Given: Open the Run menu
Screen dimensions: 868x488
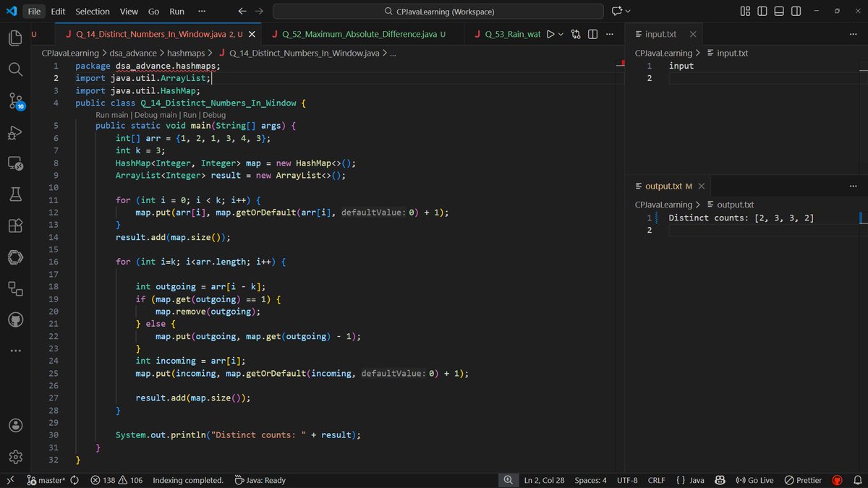Looking at the screenshot, I should tap(176, 12).
